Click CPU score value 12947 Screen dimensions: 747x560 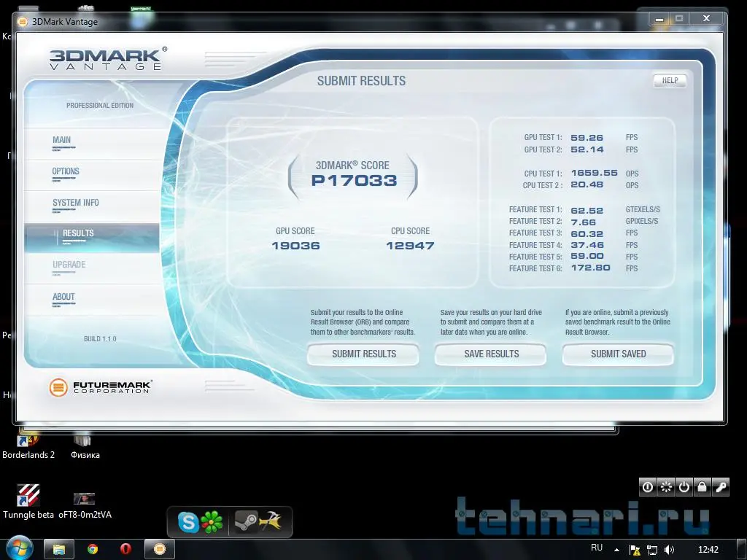pyautogui.click(x=410, y=246)
